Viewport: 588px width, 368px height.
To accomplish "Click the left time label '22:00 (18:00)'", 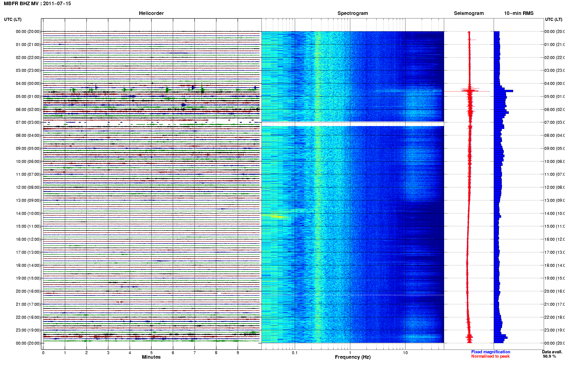I will click(x=28, y=317).
